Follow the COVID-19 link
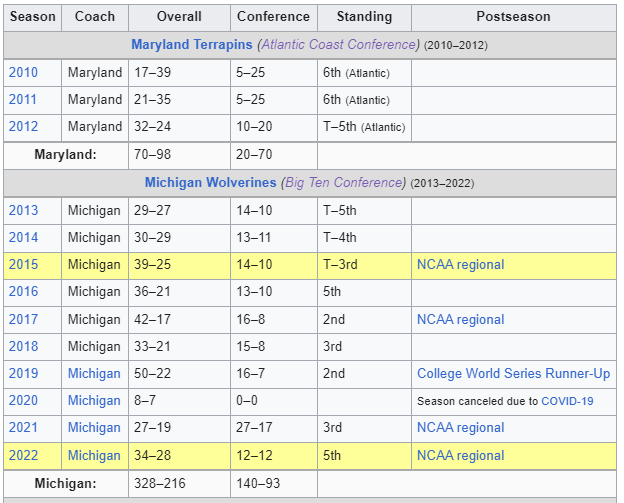 567,401
